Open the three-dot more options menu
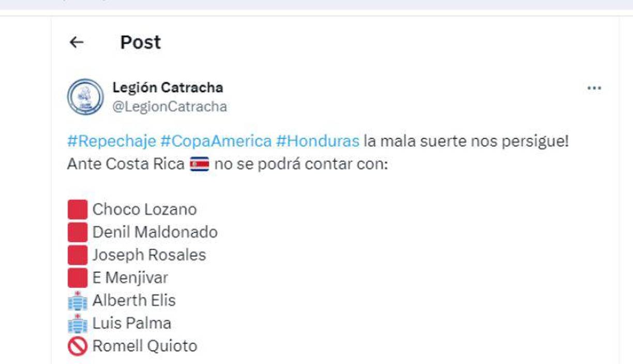The image size is (633, 364). pos(594,88)
